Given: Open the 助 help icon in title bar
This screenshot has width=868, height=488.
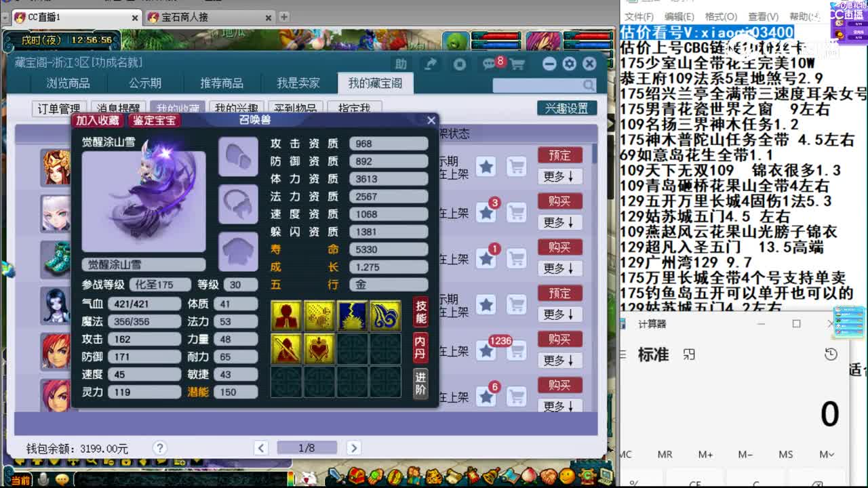Looking at the screenshot, I should point(401,64).
